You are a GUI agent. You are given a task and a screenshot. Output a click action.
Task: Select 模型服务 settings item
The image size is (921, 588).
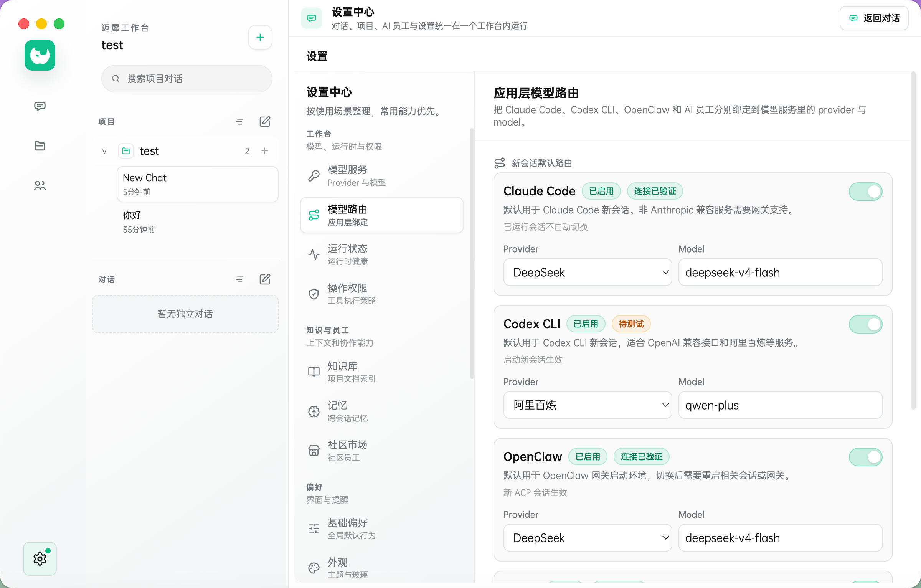381,176
